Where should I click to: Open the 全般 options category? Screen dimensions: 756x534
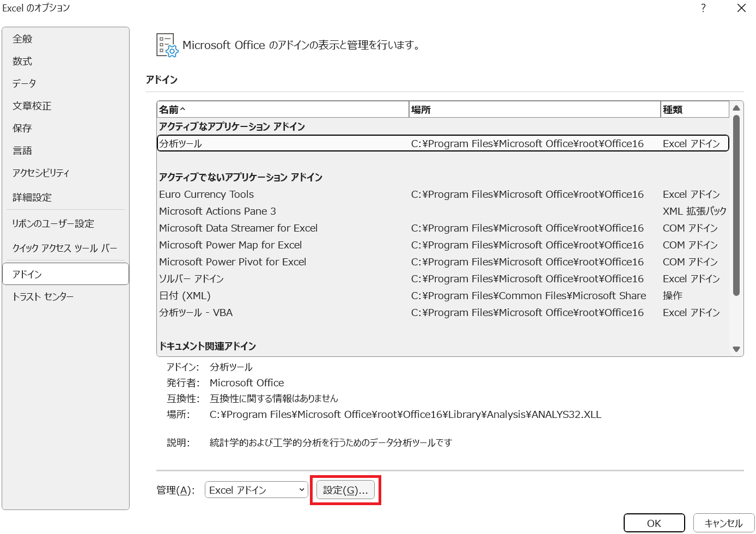(x=65, y=39)
